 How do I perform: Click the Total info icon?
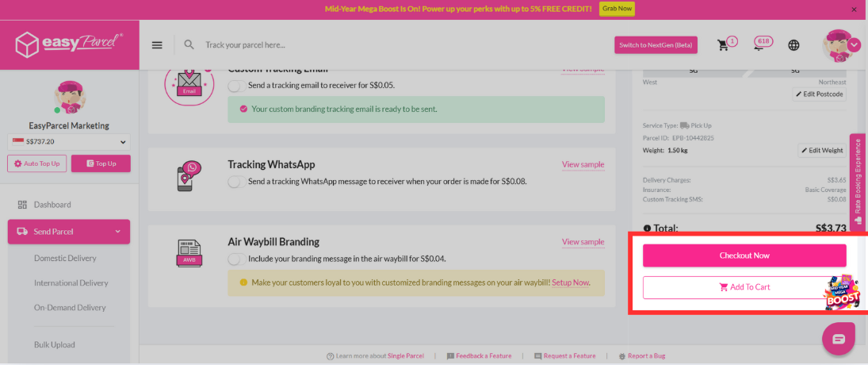[647, 229]
